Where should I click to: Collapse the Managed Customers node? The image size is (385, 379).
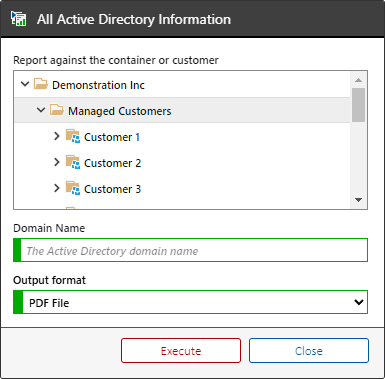click(41, 110)
